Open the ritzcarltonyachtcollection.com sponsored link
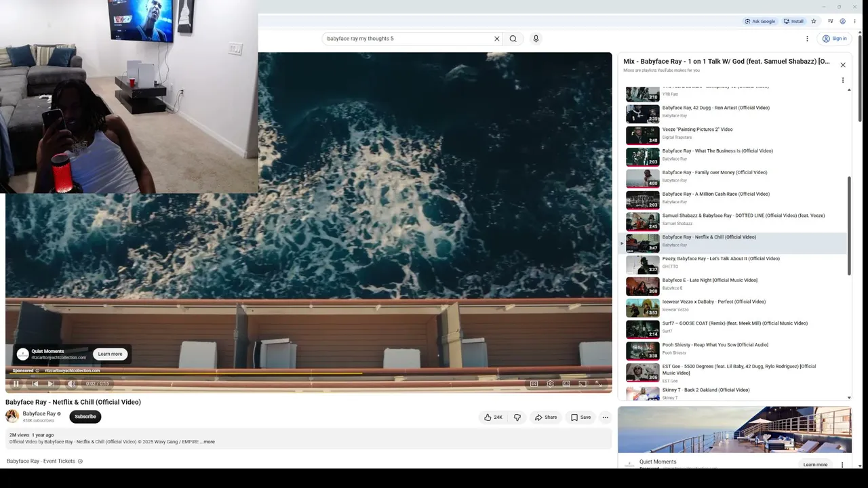This screenshot has height=488, width=868. pyautogui.click(x=72, y=371)
